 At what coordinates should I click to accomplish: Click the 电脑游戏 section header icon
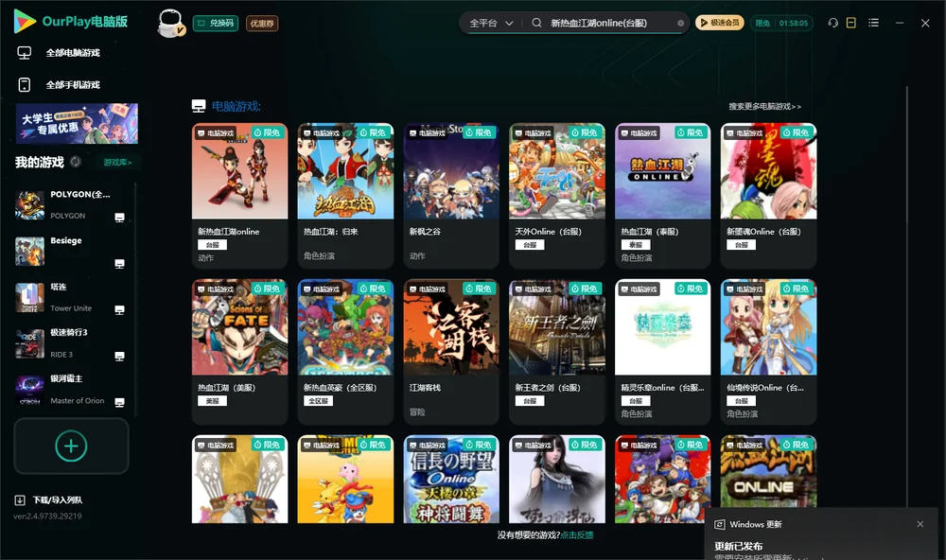(x=199, y=106)
